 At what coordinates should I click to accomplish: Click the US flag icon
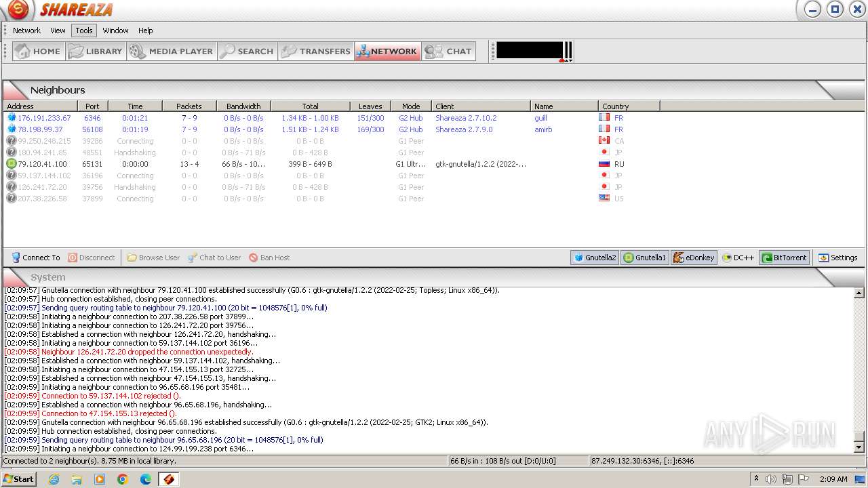coord(604,199)
